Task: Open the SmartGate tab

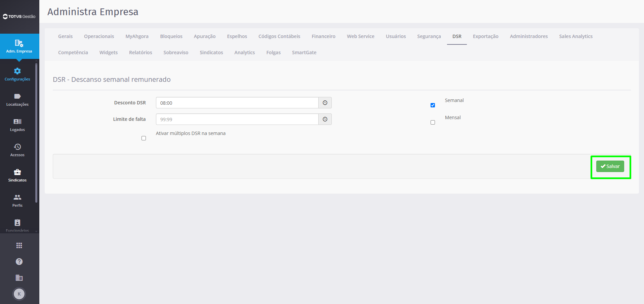Action: tap(304, 53)
